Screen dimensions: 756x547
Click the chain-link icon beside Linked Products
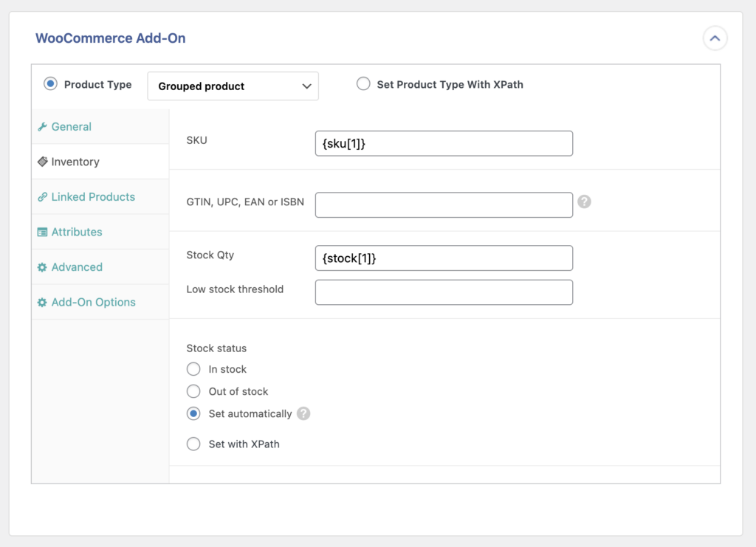tap(44, 196)
